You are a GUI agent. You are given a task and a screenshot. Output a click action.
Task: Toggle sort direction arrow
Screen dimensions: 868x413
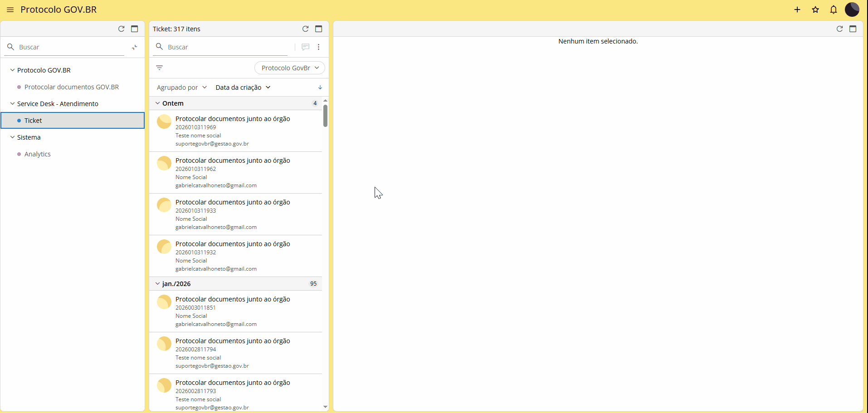[x=320, y=87]
